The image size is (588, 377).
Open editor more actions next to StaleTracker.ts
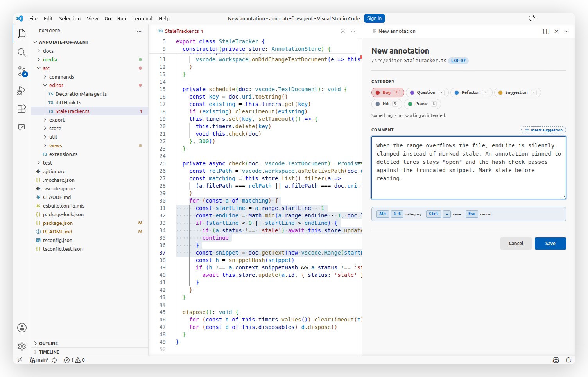click(x=353, y=31)
